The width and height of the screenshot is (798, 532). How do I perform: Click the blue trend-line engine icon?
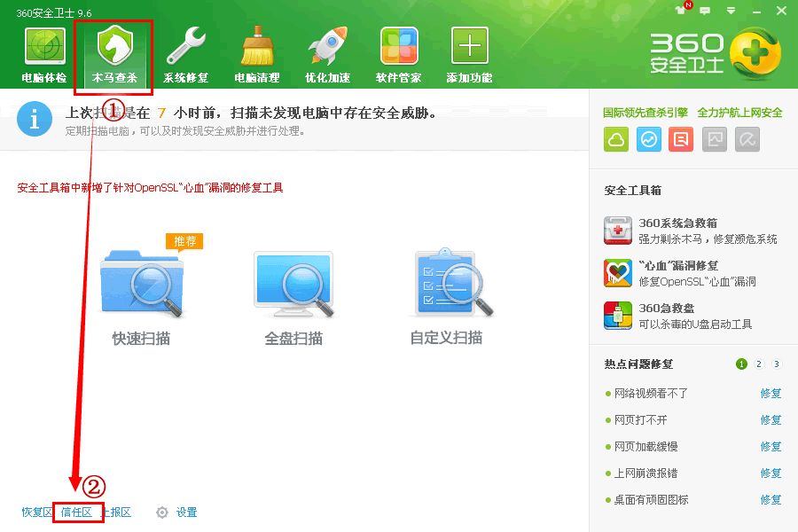pyautogui.click(x=649, y=139)
